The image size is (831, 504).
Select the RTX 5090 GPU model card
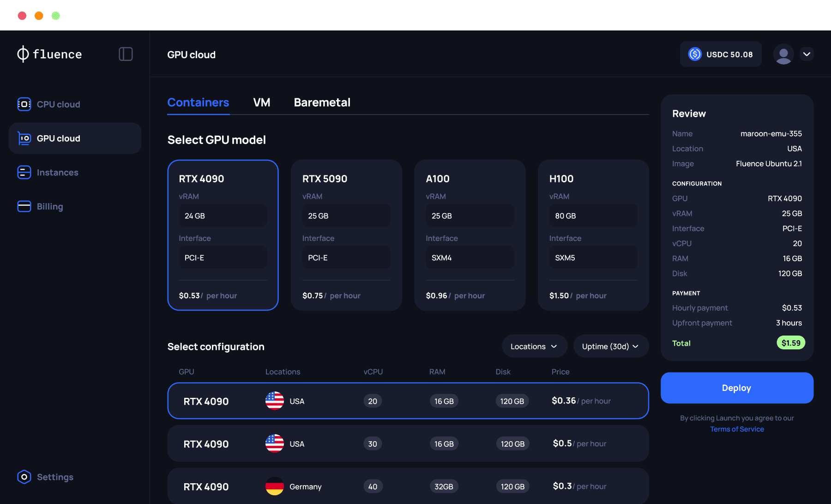click(x=346, y=235)
